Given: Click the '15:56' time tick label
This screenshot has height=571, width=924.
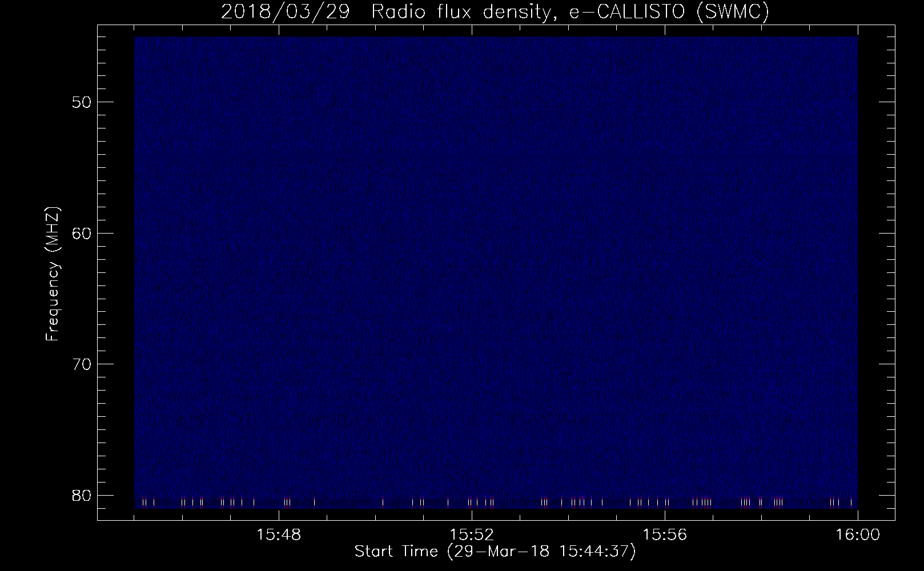Looking at the screenshot, I should click(665, 535).
